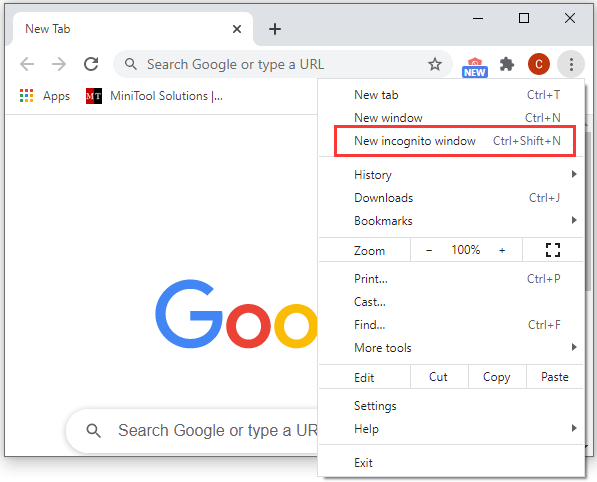
Task: Close the New Tab tab
Action: [x=237, y=29]
